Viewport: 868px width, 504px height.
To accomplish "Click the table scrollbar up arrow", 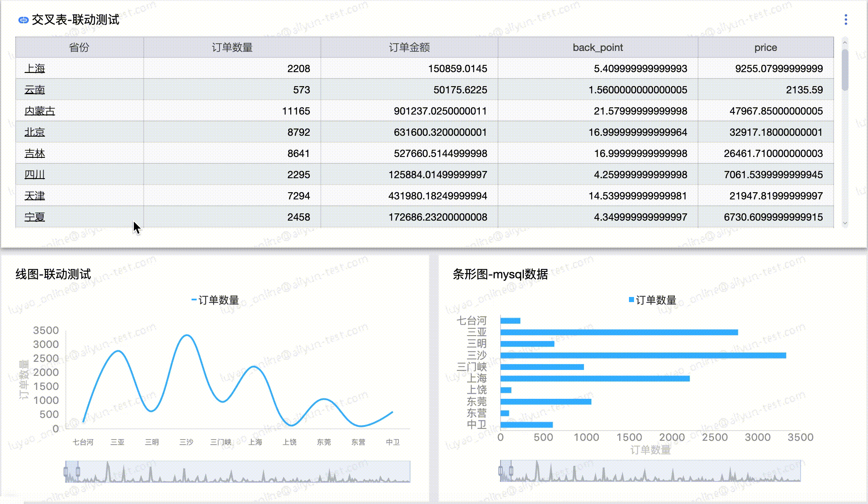I will (845, 42).
